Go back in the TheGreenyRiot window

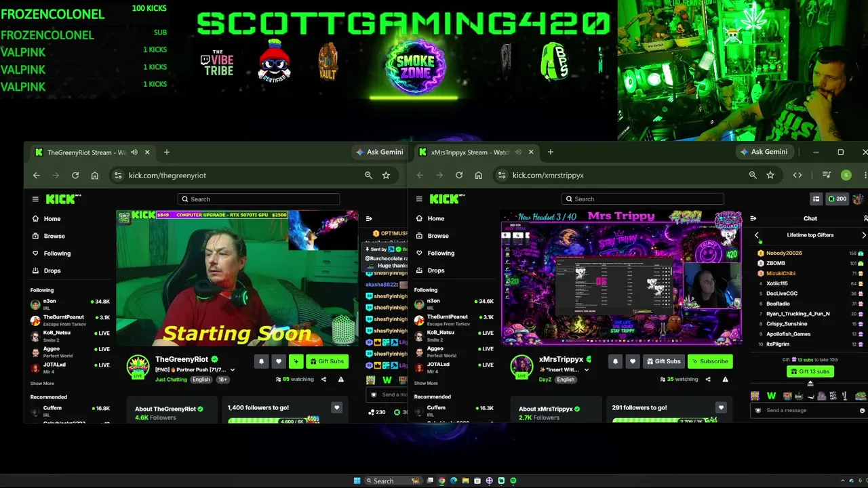37,176
